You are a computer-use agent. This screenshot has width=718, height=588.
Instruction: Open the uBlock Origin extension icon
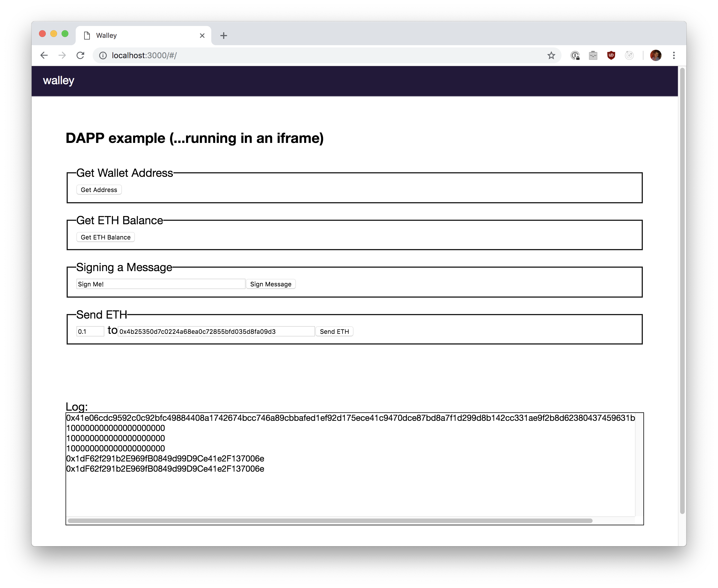click(611, 55)
